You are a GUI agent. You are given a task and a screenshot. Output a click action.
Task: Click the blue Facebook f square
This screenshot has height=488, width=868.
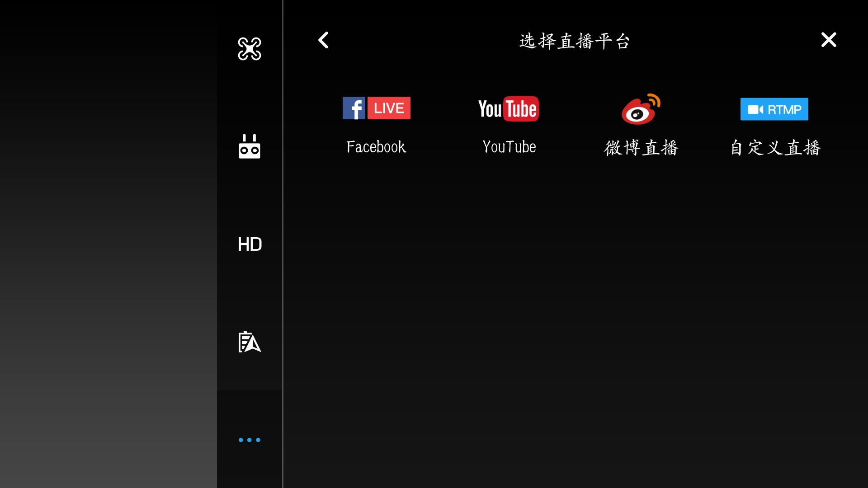(x=354, y=108)
